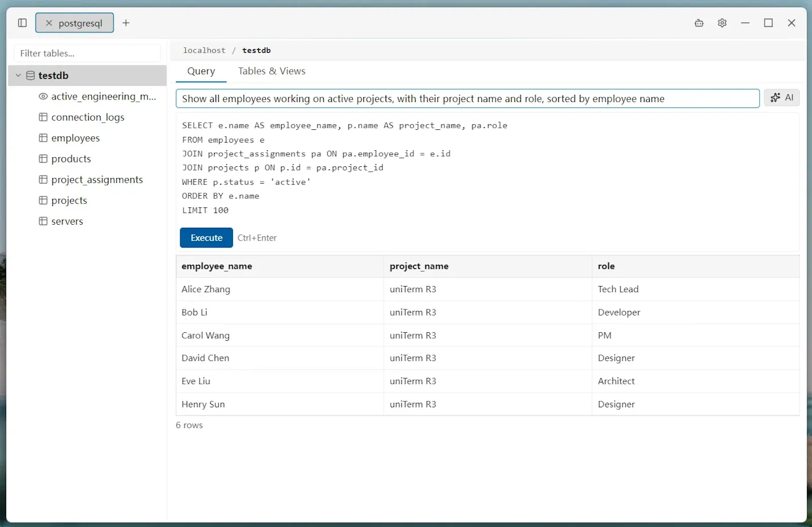This screenshot has height=527, width=812.
Task: Click uniTerm R3 in Eve Liu row
Action: 488,381
